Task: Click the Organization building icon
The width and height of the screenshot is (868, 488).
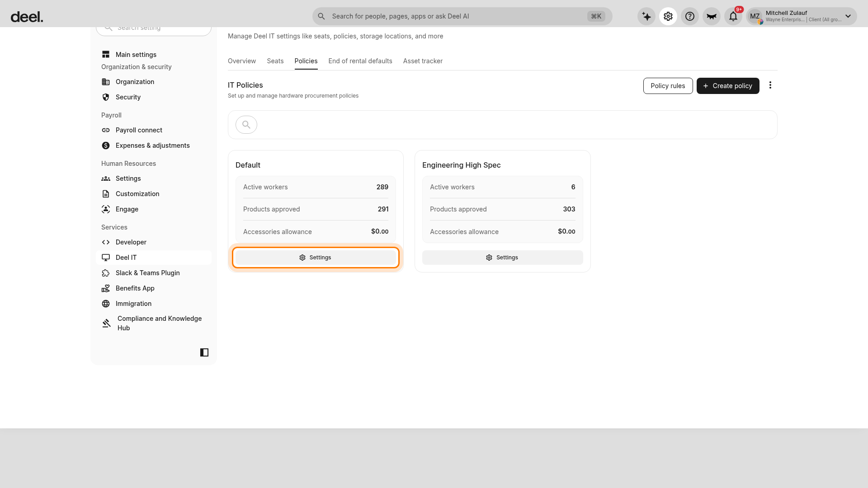Action: coord(106,82)
